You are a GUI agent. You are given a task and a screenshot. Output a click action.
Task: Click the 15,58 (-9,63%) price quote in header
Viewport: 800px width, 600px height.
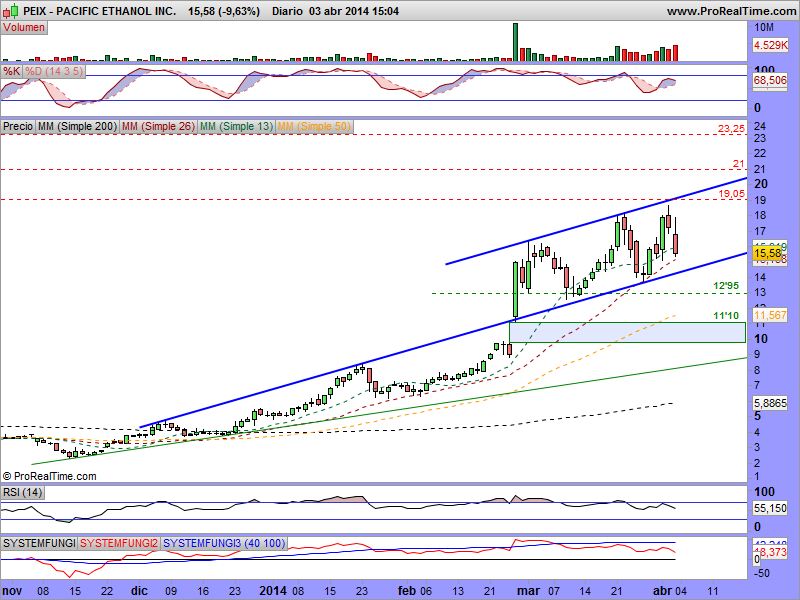point(223,11)
